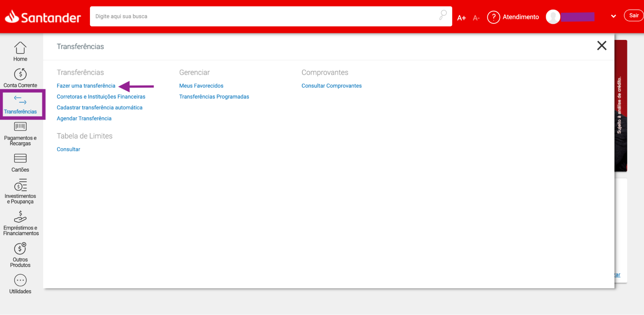Image resolution: width=644 pixels, height=315 pixels.
Task: Click Fazer uma transferência link
Action: [86, 86]
